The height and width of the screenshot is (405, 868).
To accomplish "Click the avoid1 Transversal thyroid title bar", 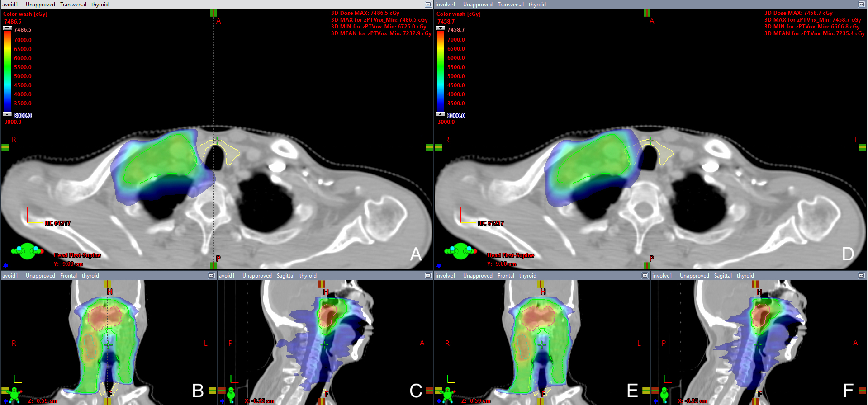I will [212, 4].
